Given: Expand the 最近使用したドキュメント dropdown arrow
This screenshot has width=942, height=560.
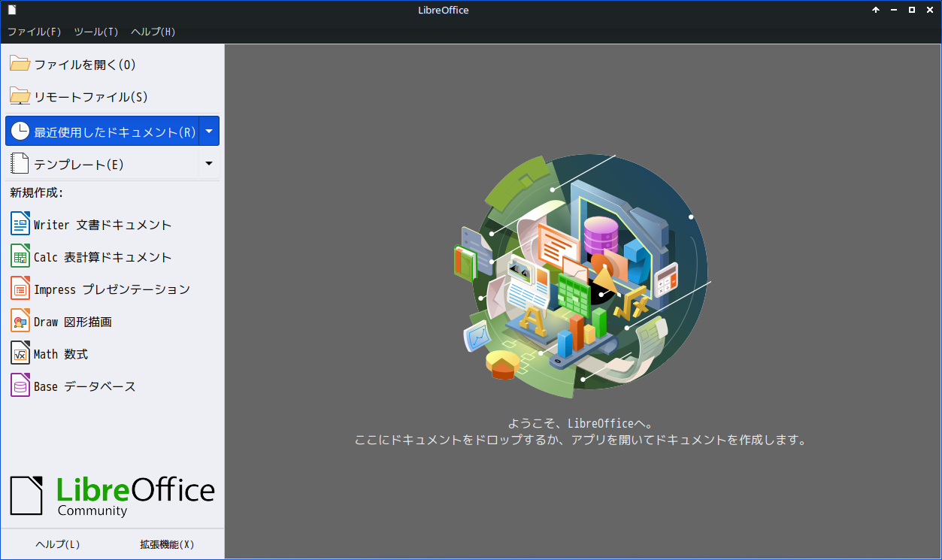Looking at the screenshot, I should [x=209, y=131].
